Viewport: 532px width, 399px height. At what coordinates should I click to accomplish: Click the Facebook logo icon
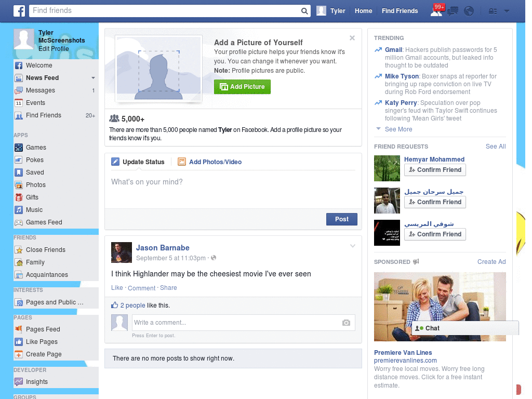(19, 11)
